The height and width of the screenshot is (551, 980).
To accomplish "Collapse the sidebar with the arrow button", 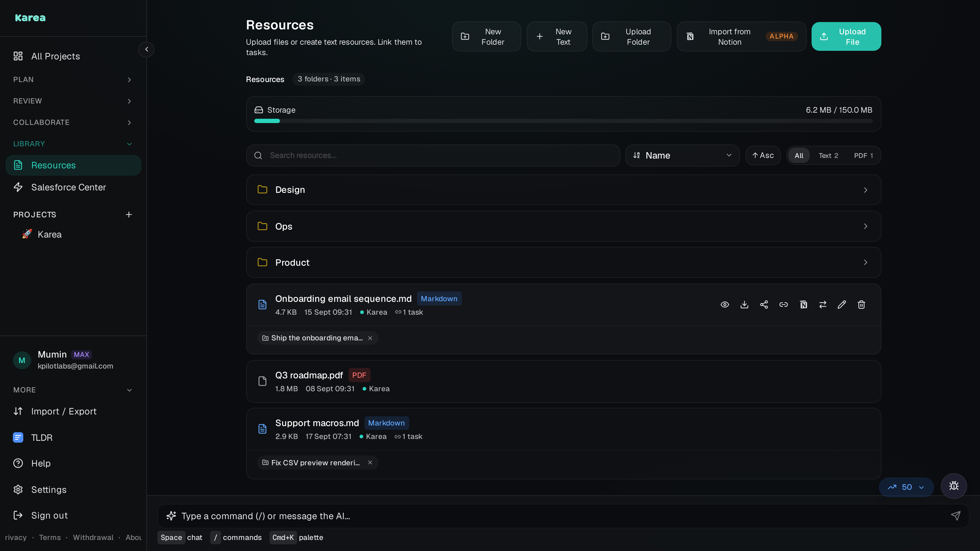I will (146, 49).
